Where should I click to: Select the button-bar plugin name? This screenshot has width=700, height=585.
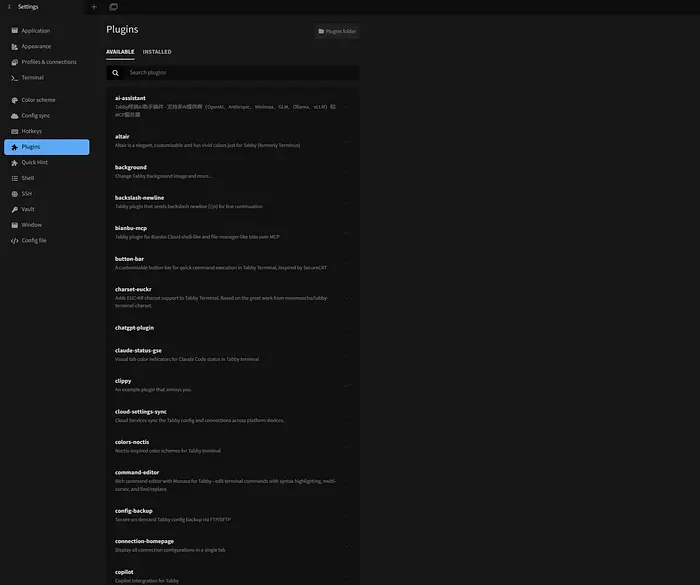[129, 259]
